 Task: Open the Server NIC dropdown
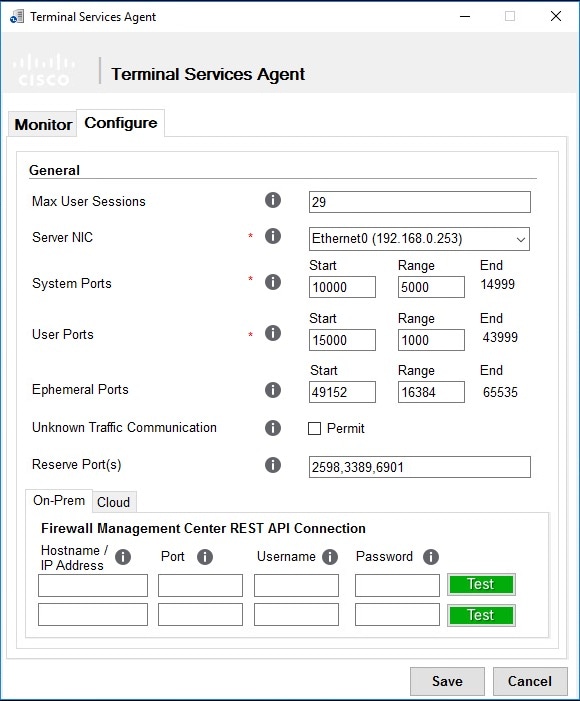point(419,239)
